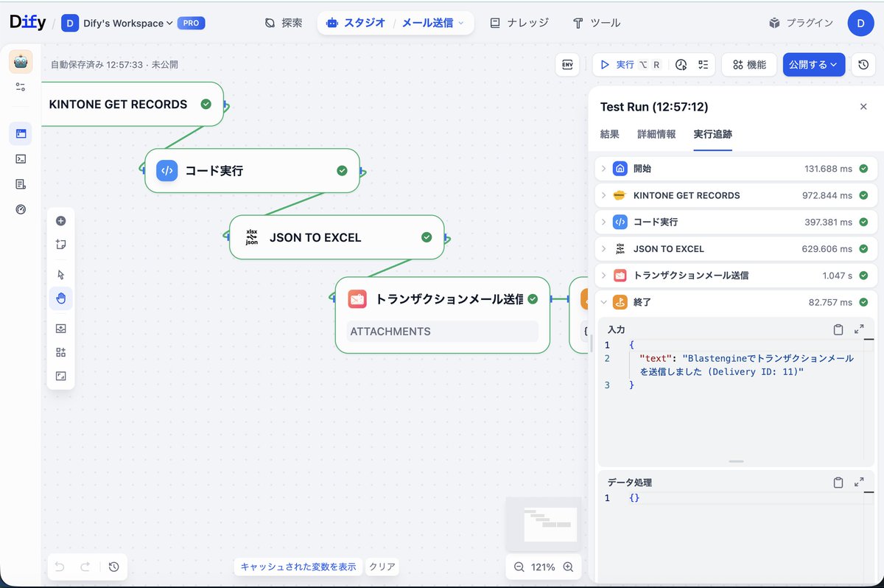Copy the 入力 JSON content

pyautogui.click(x=838, y=329)
